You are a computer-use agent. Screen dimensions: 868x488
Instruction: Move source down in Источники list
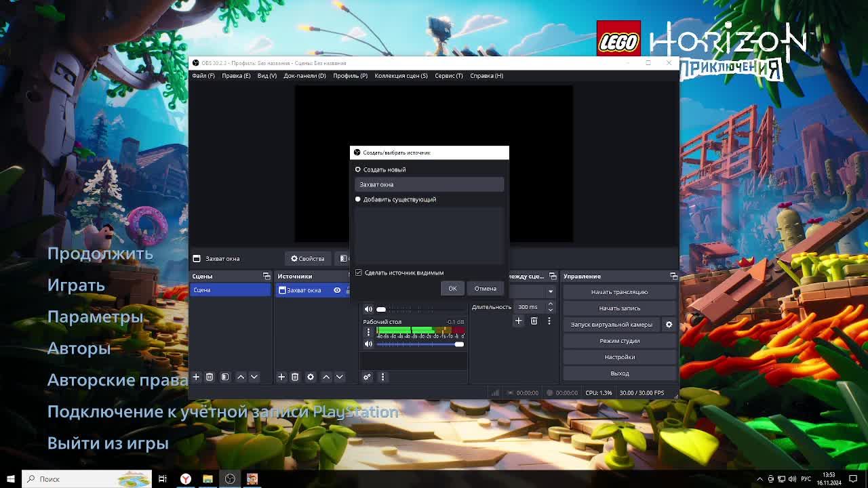click(340, 377)
